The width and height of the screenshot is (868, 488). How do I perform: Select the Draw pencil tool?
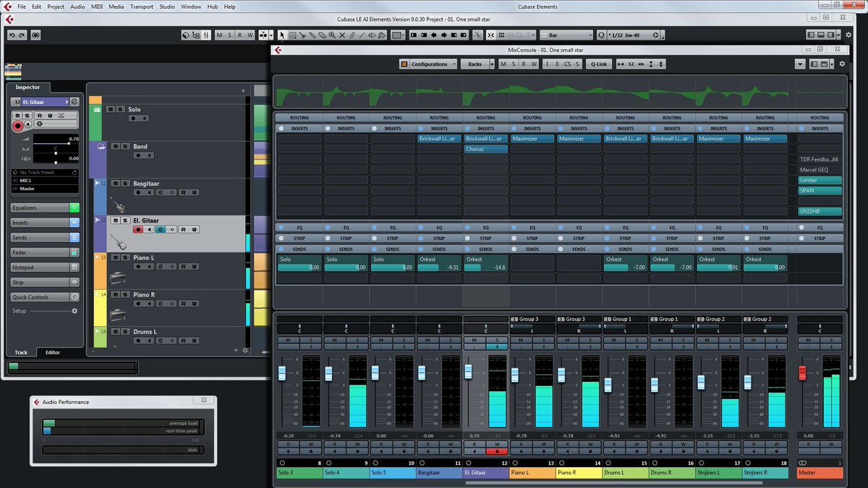click(x=352, y=35)
